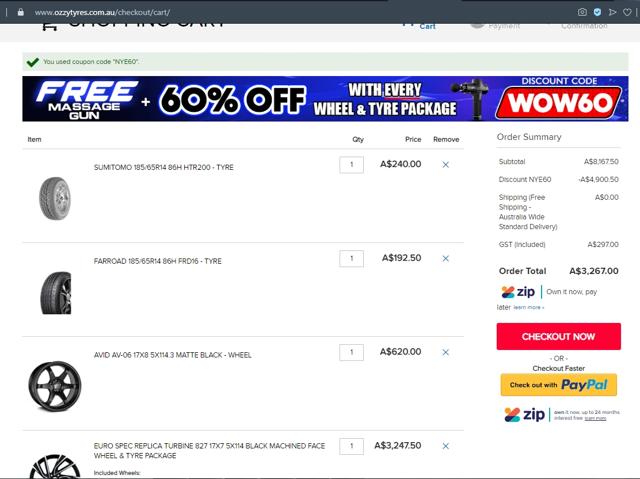Click the Subtotal A$8,167.50 value
This screenshot has width=640, height=479.
pos(601,162)
